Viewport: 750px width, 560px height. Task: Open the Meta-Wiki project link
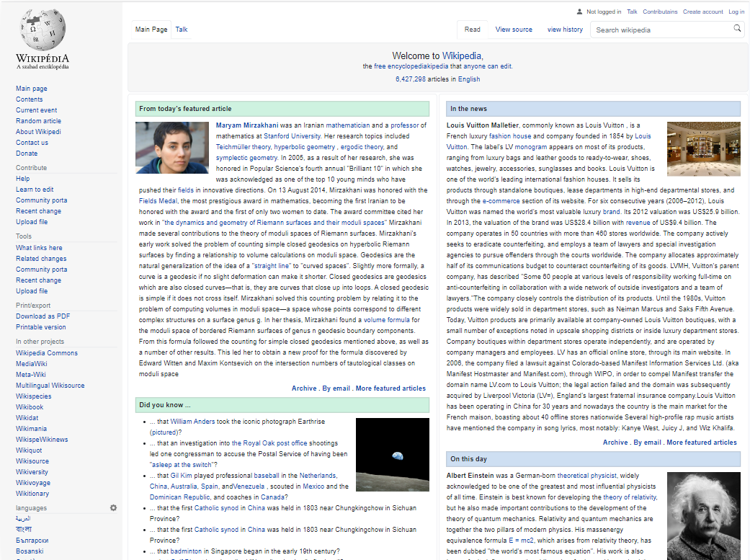point(30,374)
